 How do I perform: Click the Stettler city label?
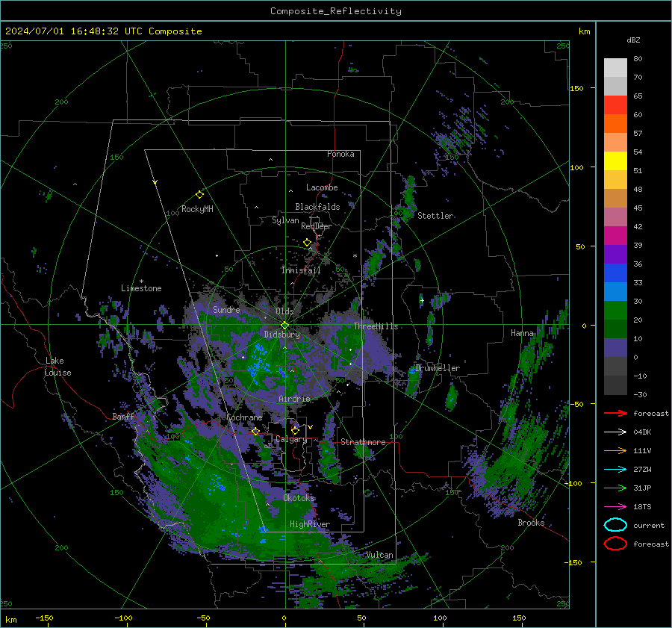pyautogui.click(x=435, y=216)
